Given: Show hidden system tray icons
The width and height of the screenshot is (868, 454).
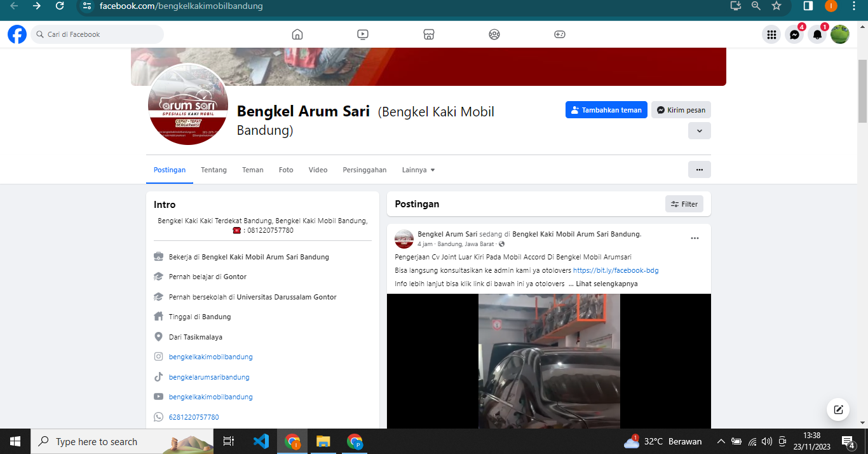Looking at the screenshot, I should tap(721, 441).
